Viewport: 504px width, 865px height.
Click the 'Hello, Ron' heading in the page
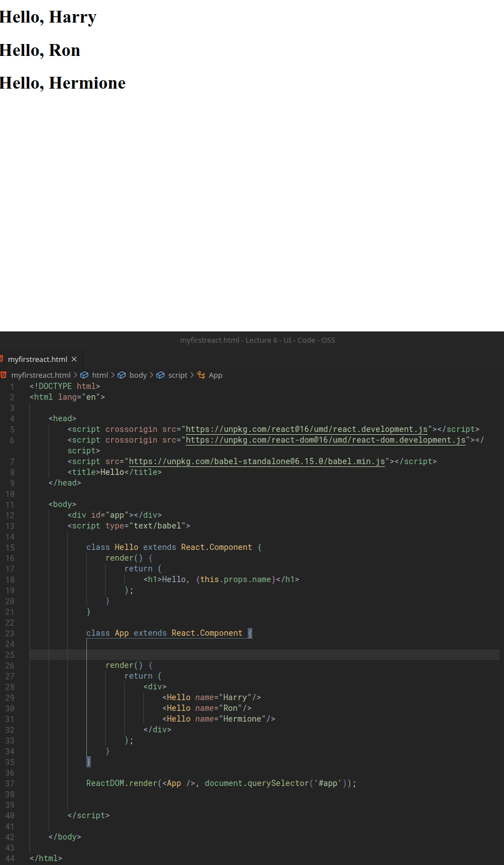40,50
